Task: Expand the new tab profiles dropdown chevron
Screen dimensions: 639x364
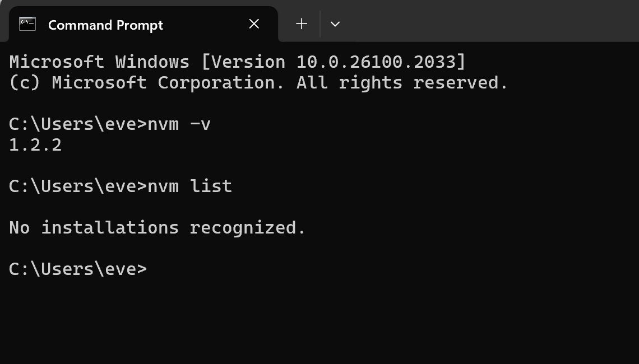Action: 335,24
